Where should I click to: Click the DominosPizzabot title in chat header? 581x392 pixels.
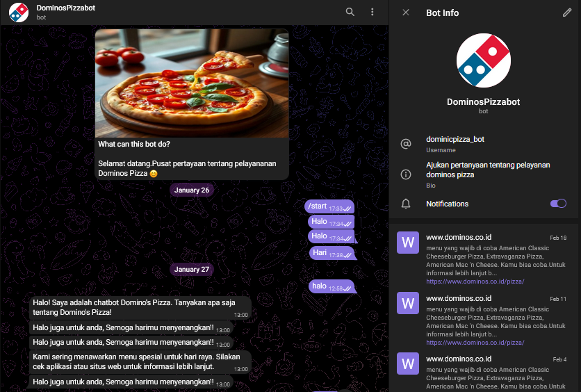66,8
